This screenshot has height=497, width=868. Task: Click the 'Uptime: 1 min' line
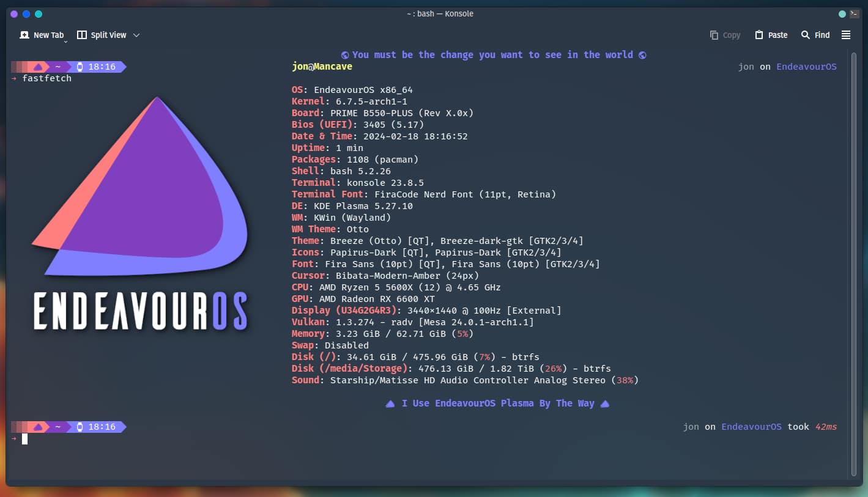click(x=327, y=148)
